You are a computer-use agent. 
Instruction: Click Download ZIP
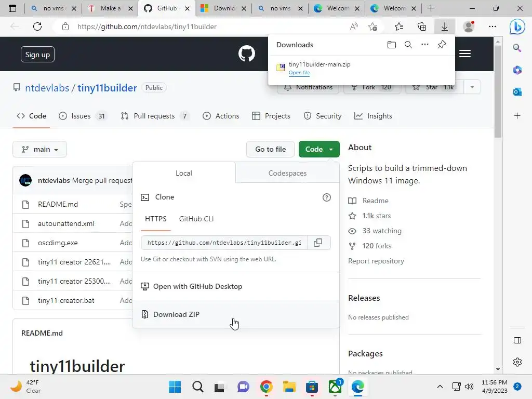236,314
